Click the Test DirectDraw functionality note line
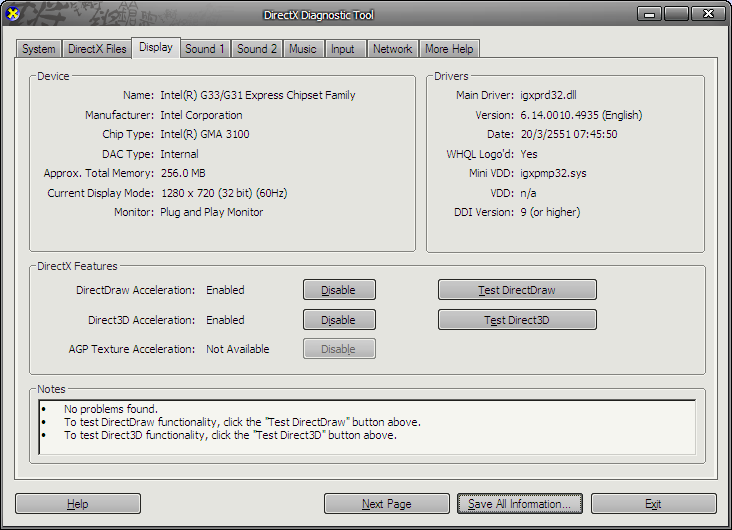The height and width of the screenshot is (530, 732). click(242, 422)
